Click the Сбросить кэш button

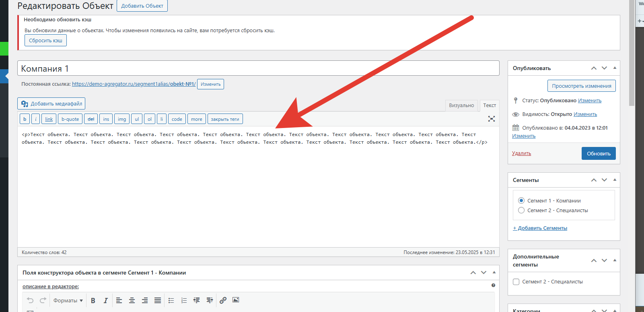coord(45,41)
